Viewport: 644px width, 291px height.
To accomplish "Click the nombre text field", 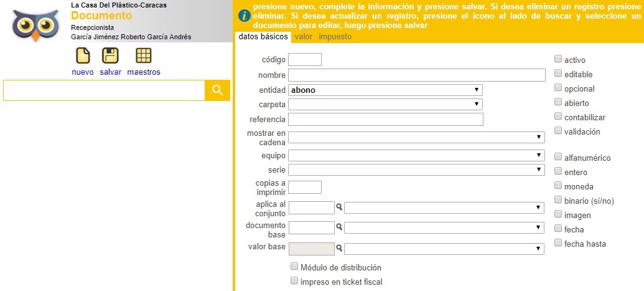I will 417,75.
